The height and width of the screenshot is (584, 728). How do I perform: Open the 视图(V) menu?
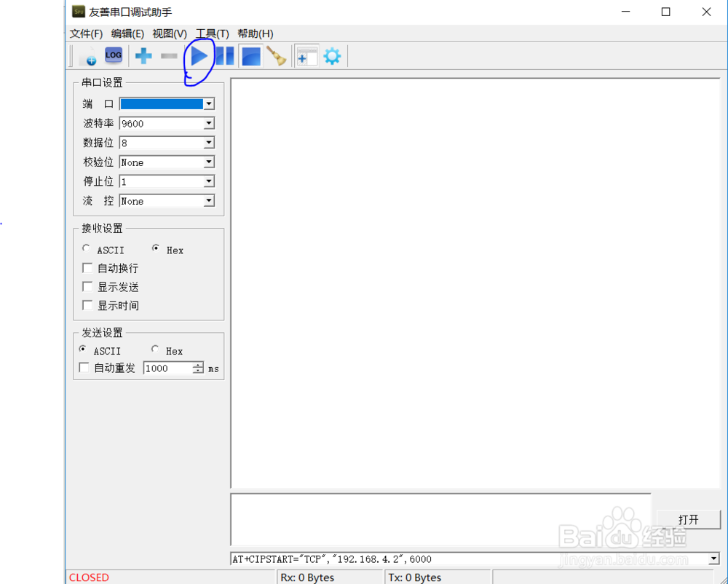point(170,34)
